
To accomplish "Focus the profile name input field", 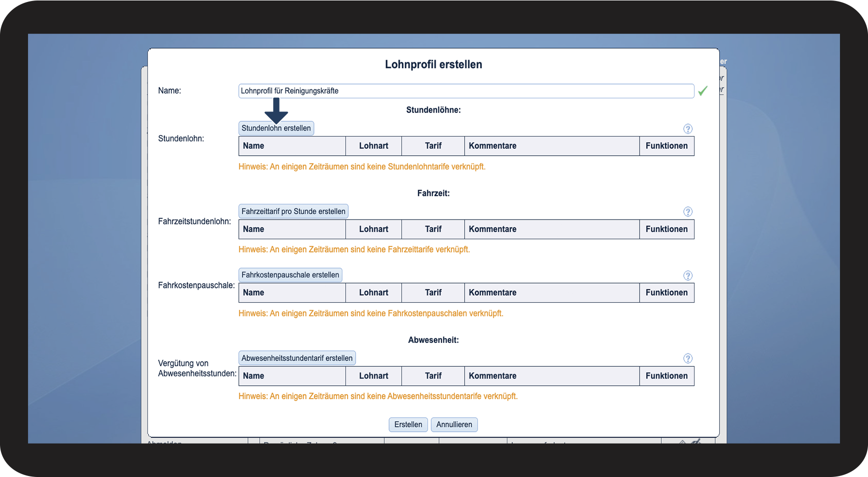I will (x=466, y=91).
